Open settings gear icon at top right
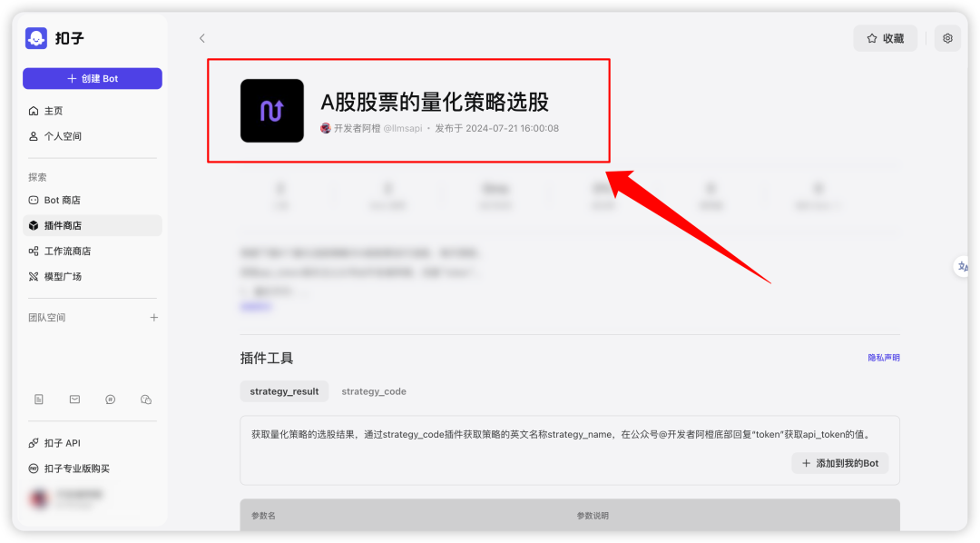 tap(947, 38)
